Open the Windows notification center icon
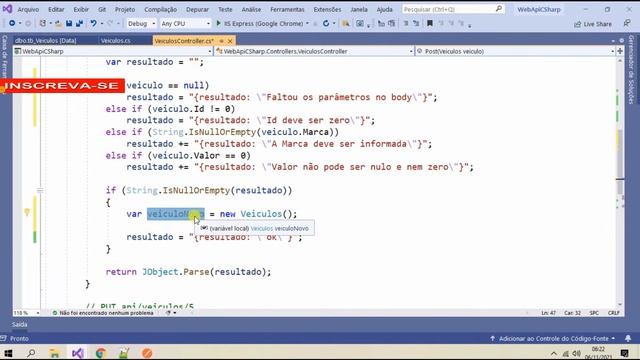 624,353
